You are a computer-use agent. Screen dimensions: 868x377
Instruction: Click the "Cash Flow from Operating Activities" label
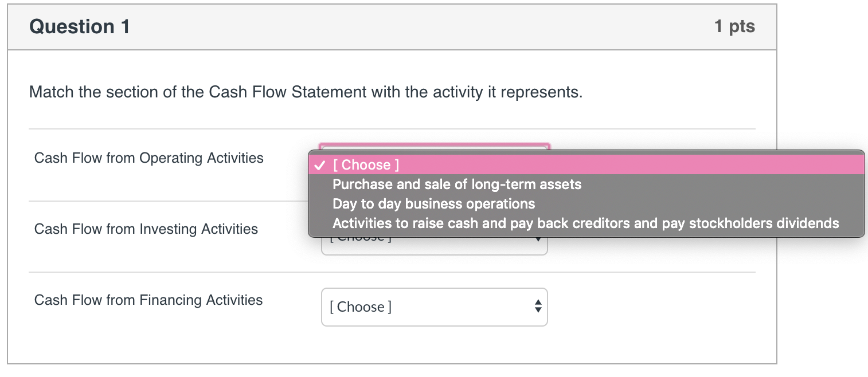tap(148, 158)
